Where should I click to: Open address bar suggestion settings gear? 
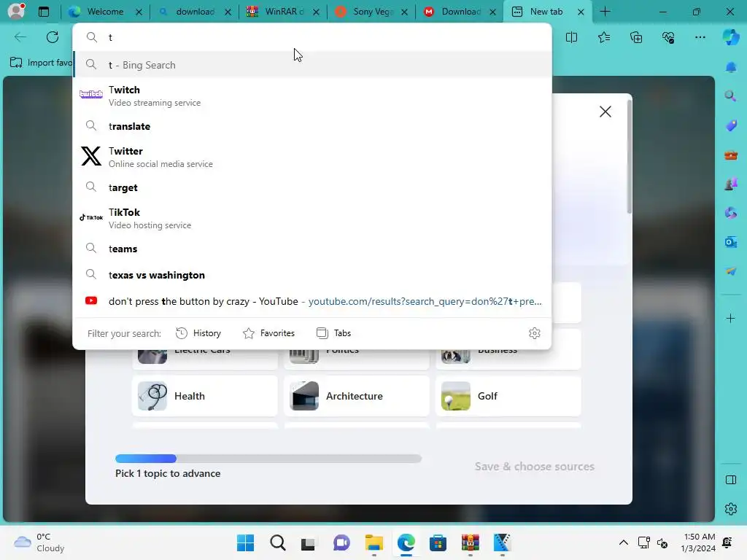[535, 332]
